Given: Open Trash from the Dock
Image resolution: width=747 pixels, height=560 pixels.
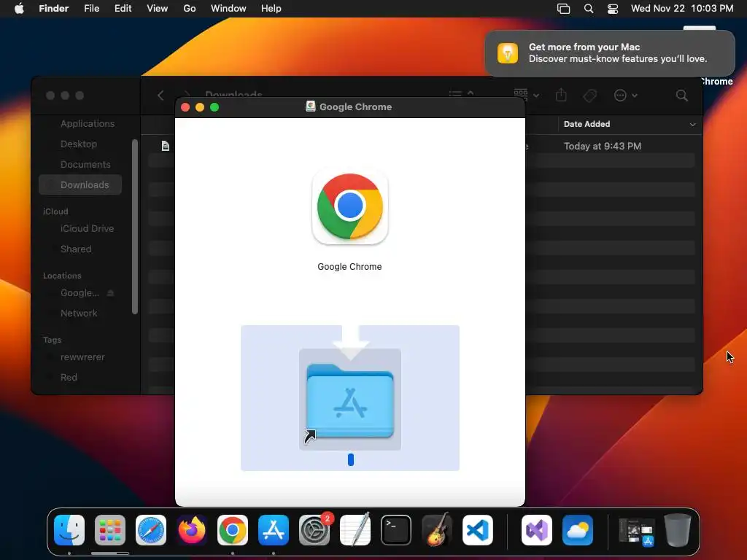Looking at the screenshot, I should pos(678,530).
